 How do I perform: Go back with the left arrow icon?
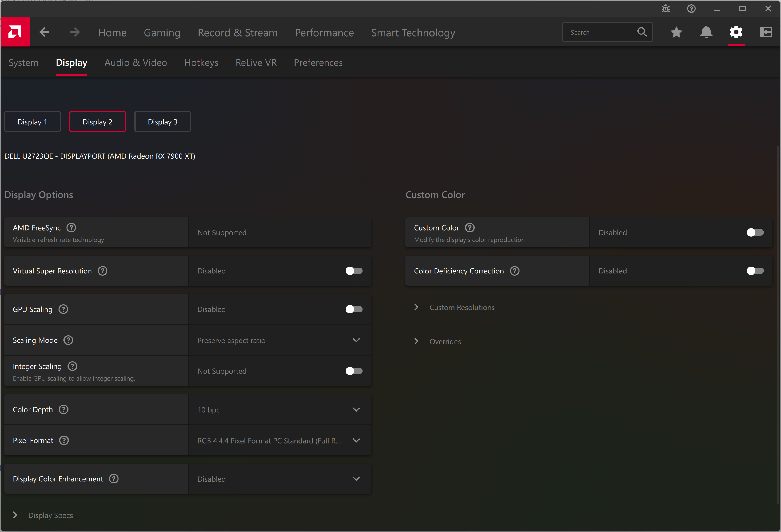tap(44, 32)
